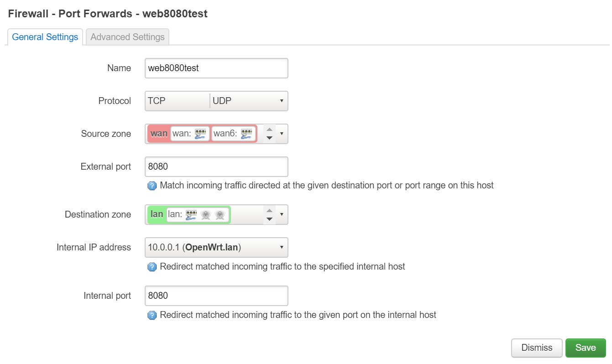
Task: Expand the Source zone dropdown arrow
Action: click(282, 134)
